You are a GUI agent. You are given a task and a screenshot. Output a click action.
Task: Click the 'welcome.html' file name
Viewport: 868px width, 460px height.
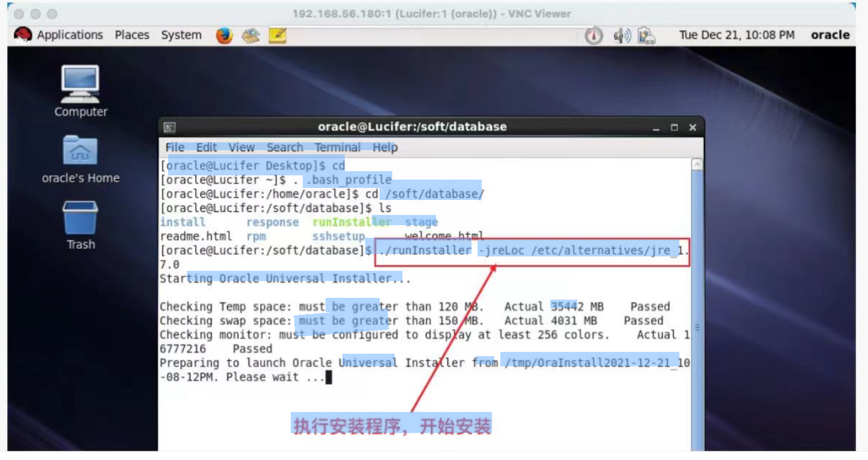pyautogui.click(x=445, y=237)
